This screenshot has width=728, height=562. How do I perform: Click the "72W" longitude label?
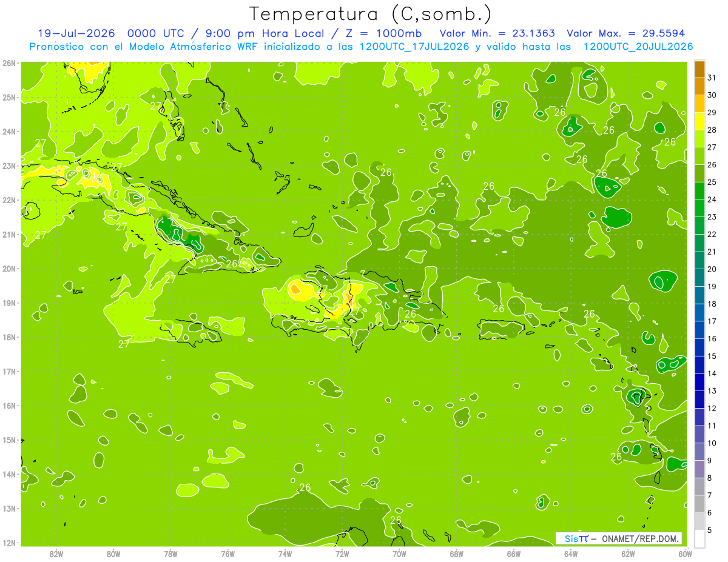coord(342,554)
